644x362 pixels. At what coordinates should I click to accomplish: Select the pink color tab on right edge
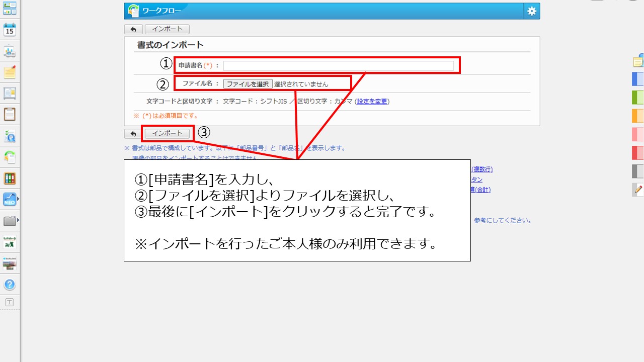(638, 134)
